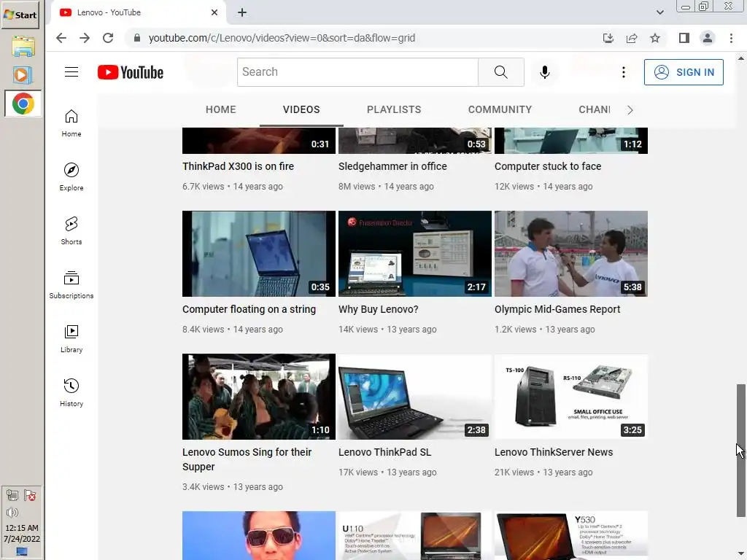The height and width of the screenshot is (560, 747).
Task: Switch to the HOME channel tab
Action: click(x=220, y=109)
